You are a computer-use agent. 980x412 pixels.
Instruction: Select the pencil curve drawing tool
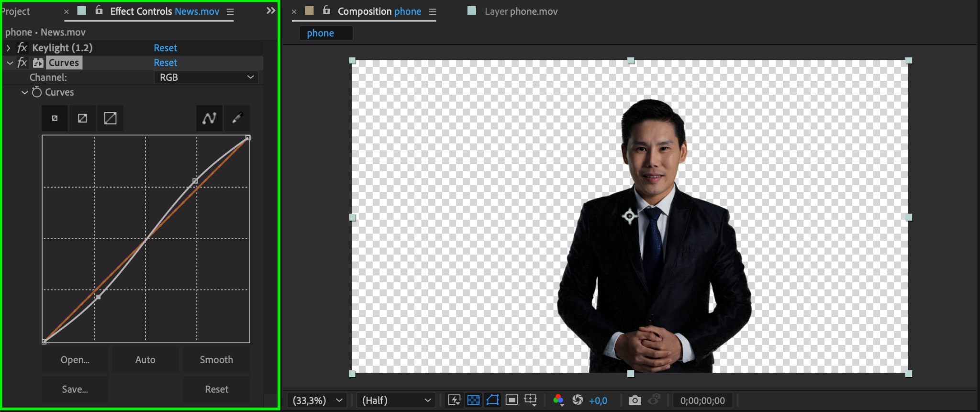point(237,118)
